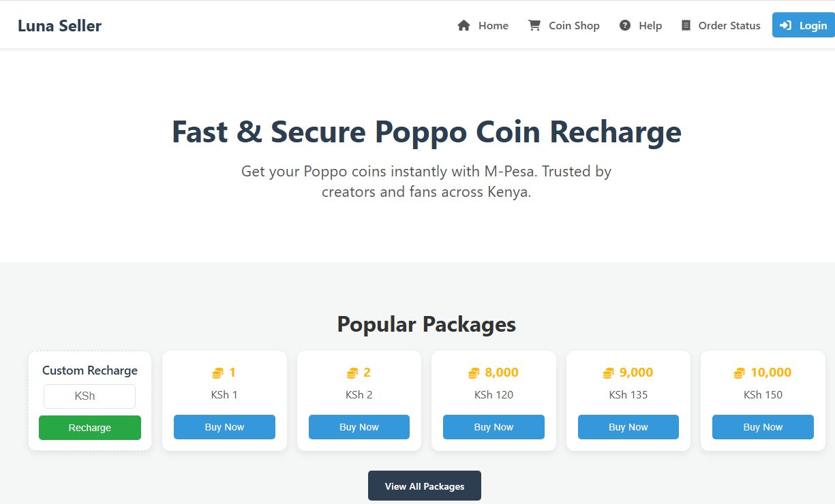Buy the 1 coin package

(x=224, y=427)
